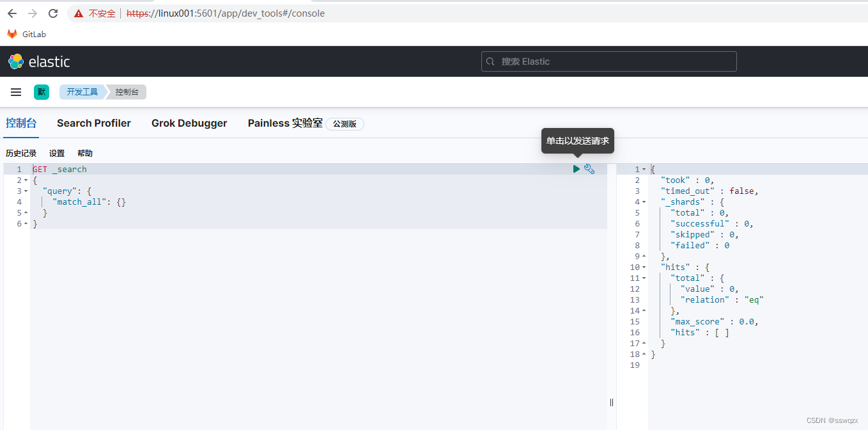The image size is (868, 430).
Task: Switch to the Search Profiler tab
Action: 93,123
